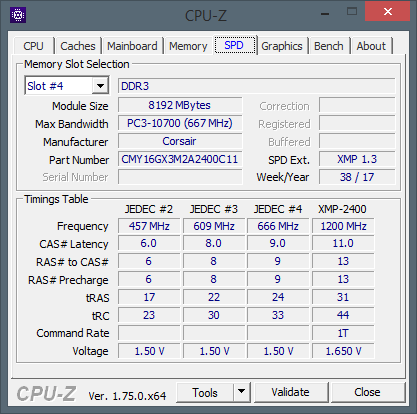Expand the Slot #4 dropdown arrow

pos(100,86)
